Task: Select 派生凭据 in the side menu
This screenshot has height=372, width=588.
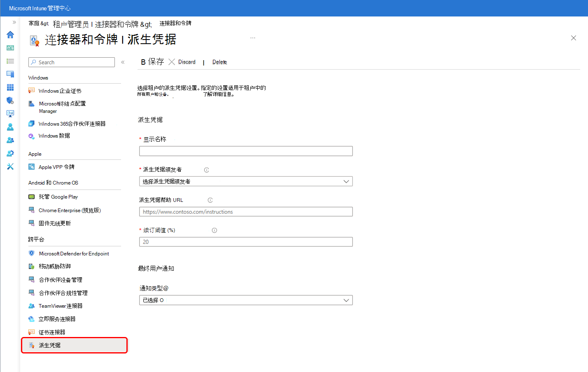Action: pos(75,345)
